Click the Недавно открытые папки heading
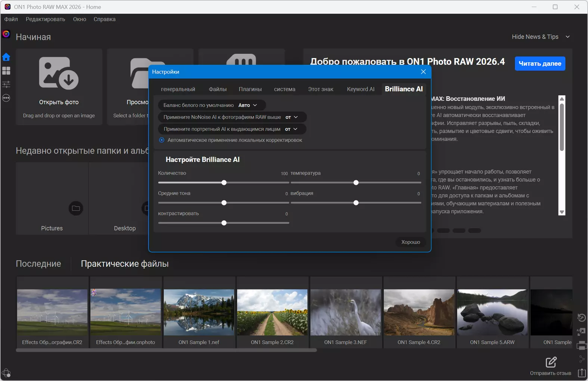The width and height of the screenshot is (588, 381). click(82, 151)
